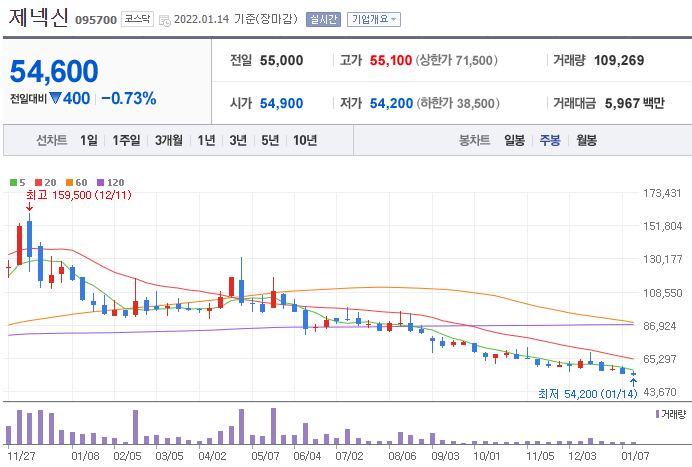Click the green 5-period moving average swatch

13,182
